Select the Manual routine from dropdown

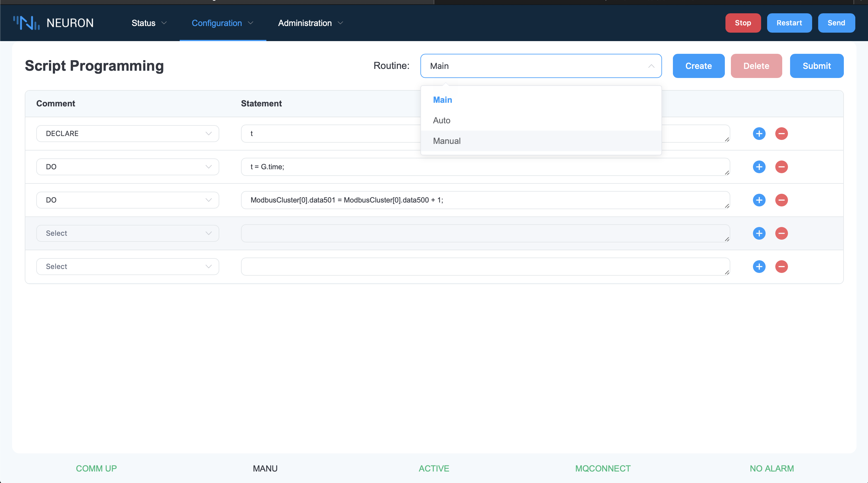click(447, 141)
